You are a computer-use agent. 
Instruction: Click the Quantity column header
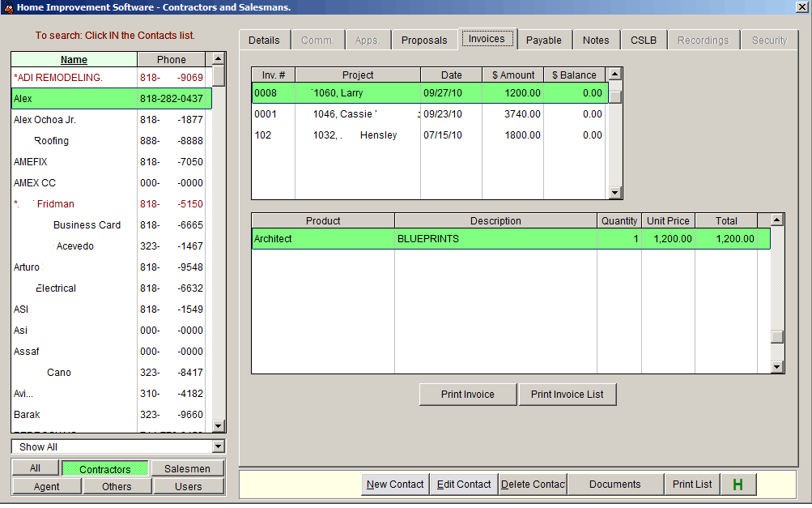coord(619,221)
